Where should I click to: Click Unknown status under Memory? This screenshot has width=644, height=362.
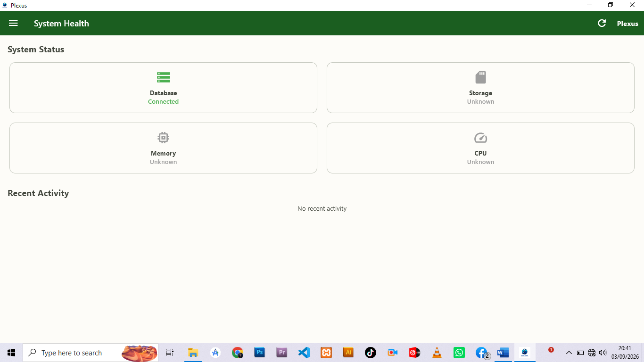[x=163, y=162]
